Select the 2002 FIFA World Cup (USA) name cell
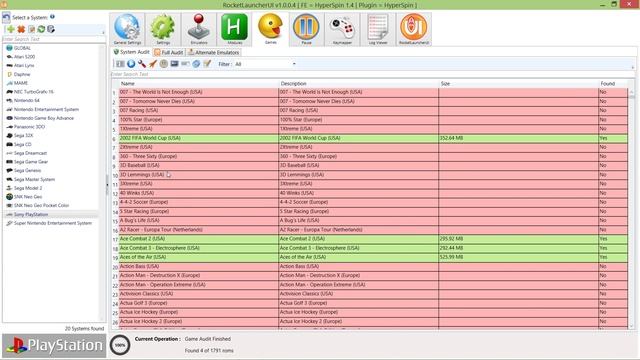The image size is (640, 360). [199, 138]
